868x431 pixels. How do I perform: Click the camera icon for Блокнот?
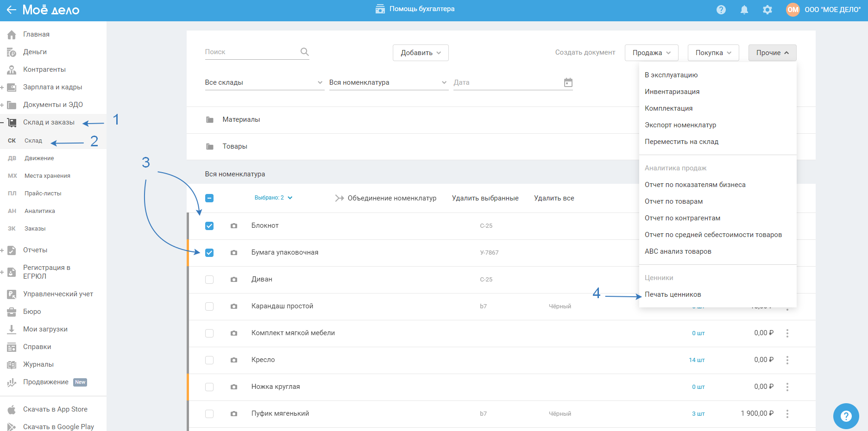(x=234, y=226)
